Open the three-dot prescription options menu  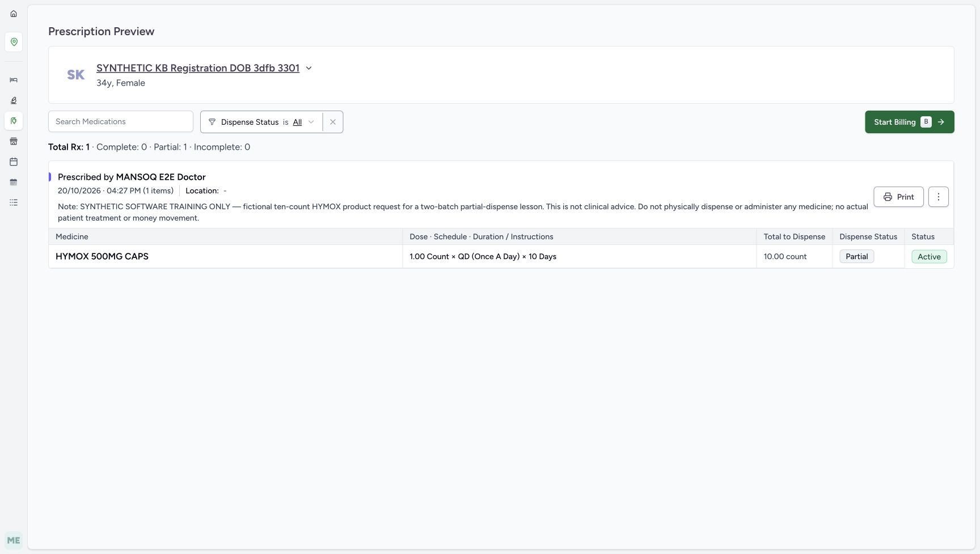(939, 197)
